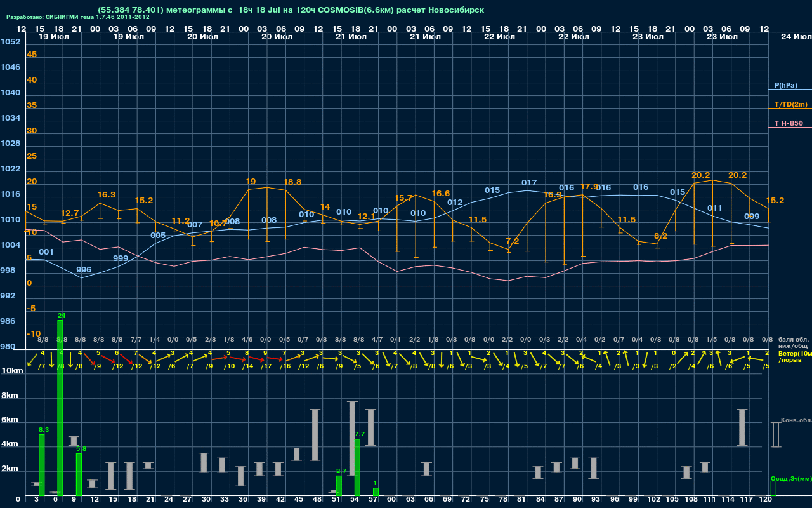The image size is (812, 508).
Task: Click the pressure value 996
Action: [x=84, y=270]
